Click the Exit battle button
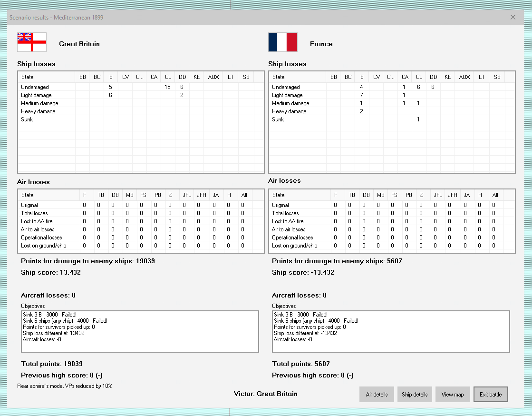This screenshot has width=532, height=416. (491, 394)
